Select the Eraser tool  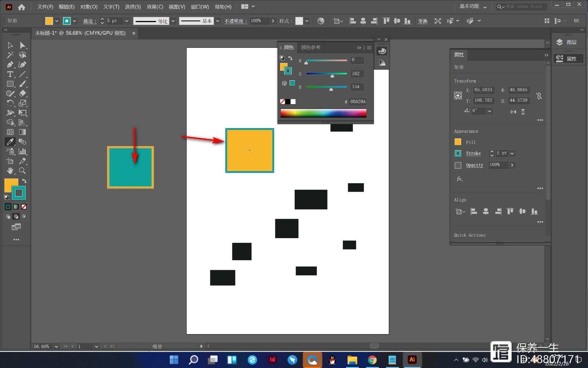[22, 93]
